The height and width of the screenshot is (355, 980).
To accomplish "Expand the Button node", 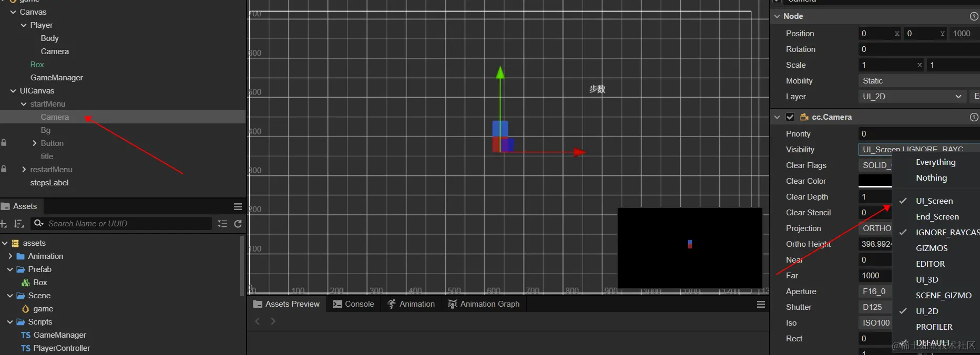I will point(34,143).
